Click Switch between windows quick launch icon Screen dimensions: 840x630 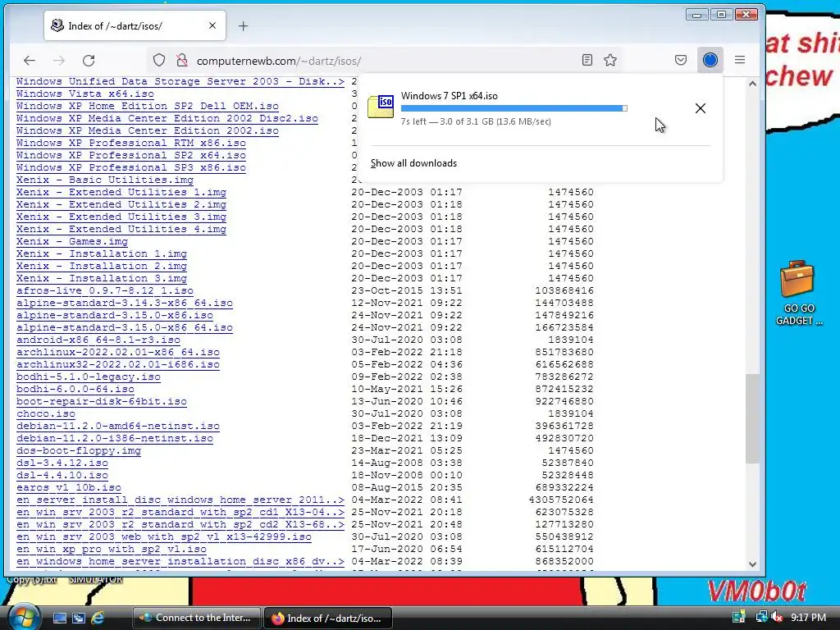79,619
